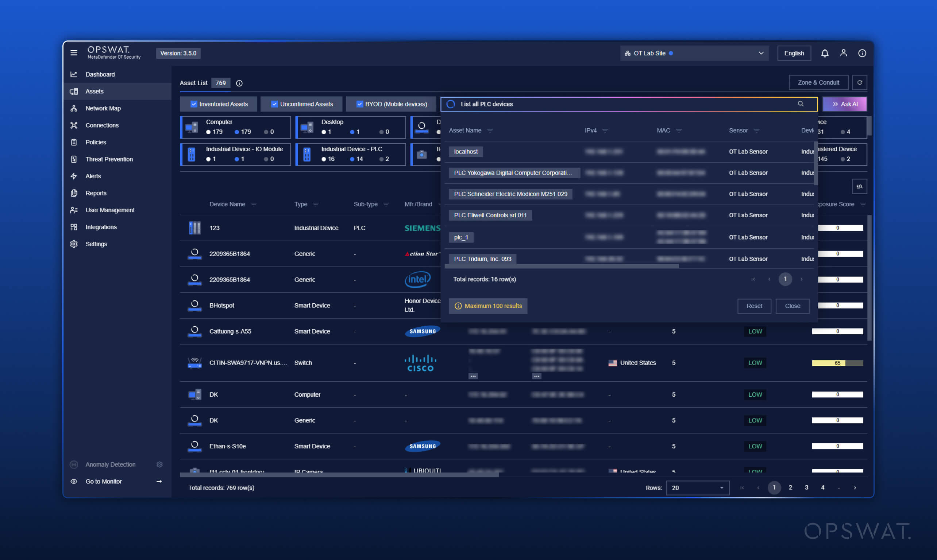Disable the Unconfirmed Assets filter
Screen dimensions: 937x560
point(274,104)
